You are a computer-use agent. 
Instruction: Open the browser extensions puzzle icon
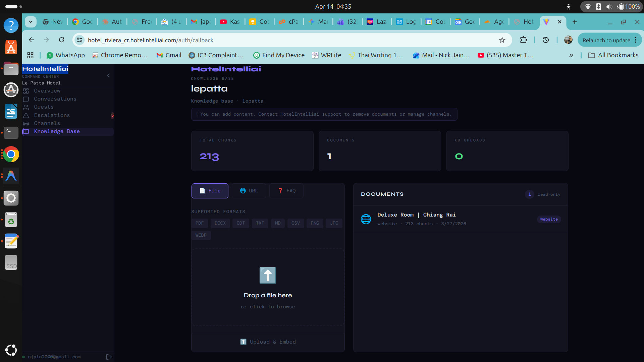click(x=523, y=40)
